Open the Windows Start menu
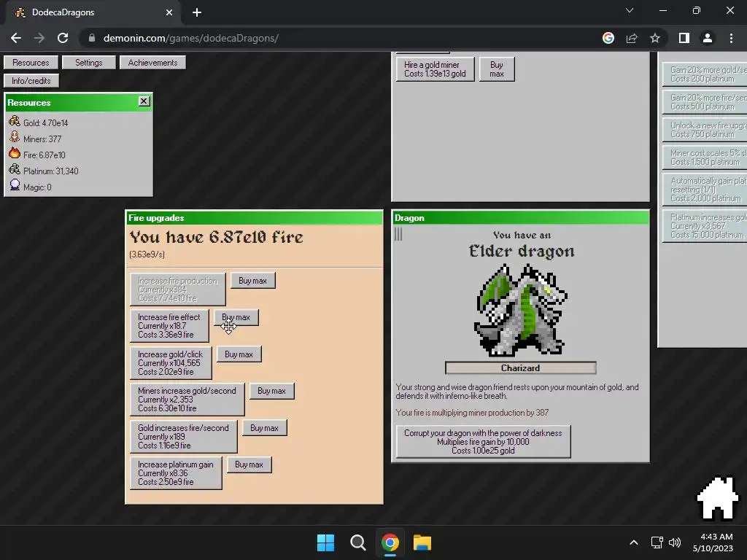 (x=326, y=542)
